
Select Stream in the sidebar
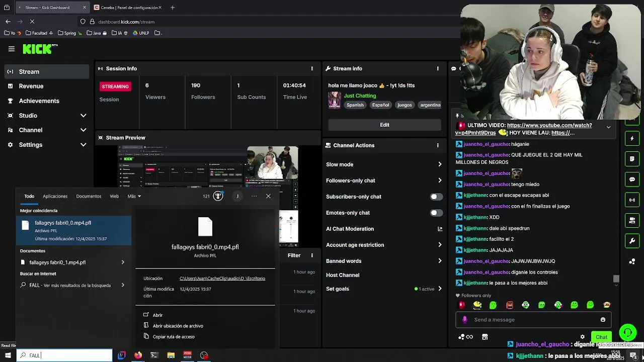point(47,71)
